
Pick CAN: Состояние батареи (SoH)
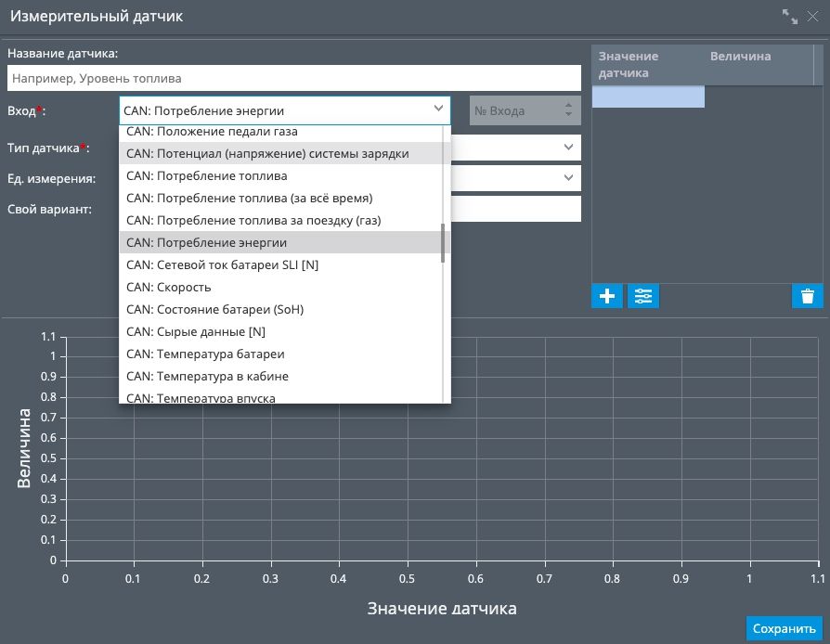[x=285, y=309]
